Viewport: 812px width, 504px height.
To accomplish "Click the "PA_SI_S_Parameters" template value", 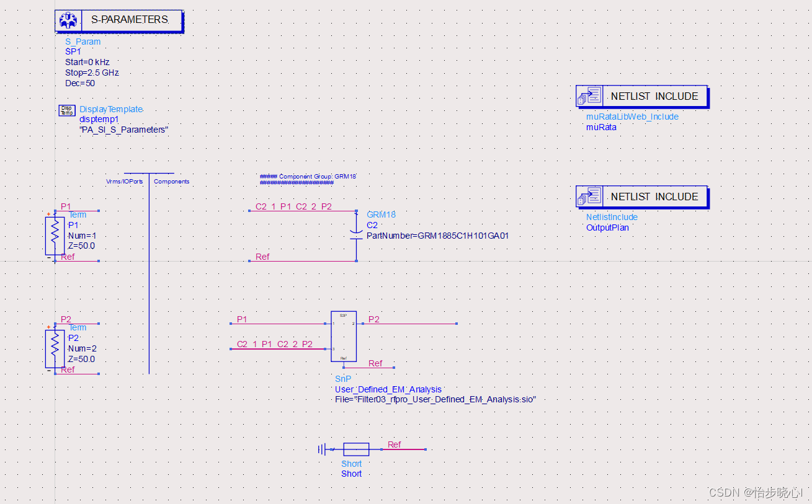I will [123, 130].
